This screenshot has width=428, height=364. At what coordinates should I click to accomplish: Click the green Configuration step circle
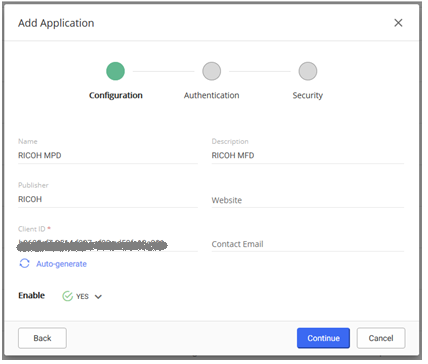coord(115,71)
